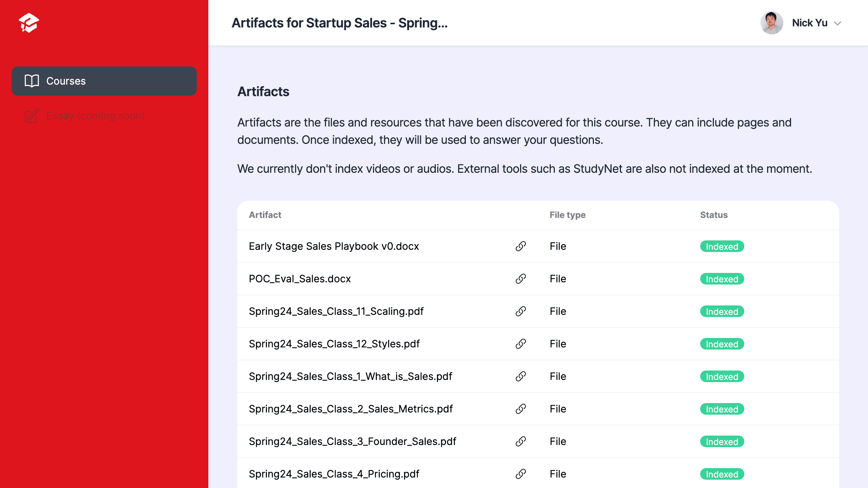Expand the Nick Yu user dropdown chevron

(838, 23)
